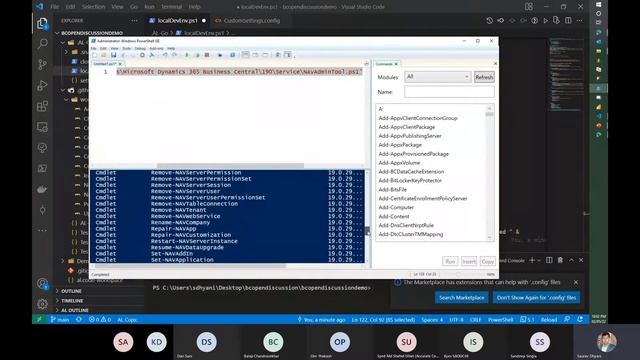Click New script icon in PowerShell ISE toolbar
The width and height of the screenshot is (640, 360).
[x=94, y=55]
